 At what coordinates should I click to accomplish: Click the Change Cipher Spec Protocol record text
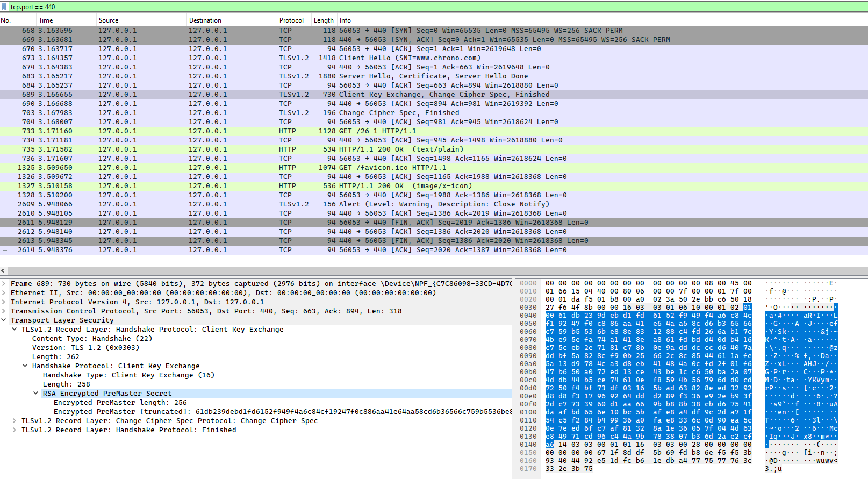[169, 421]
